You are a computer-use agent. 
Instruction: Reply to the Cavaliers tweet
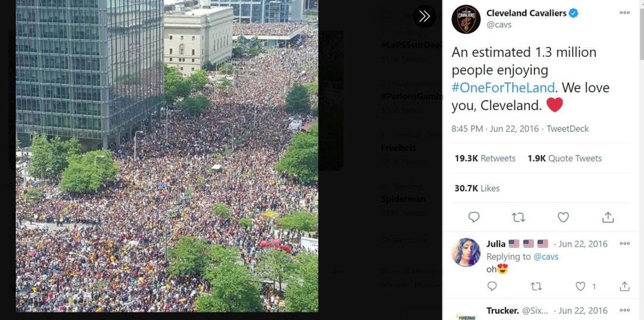(x=474, y=217)
